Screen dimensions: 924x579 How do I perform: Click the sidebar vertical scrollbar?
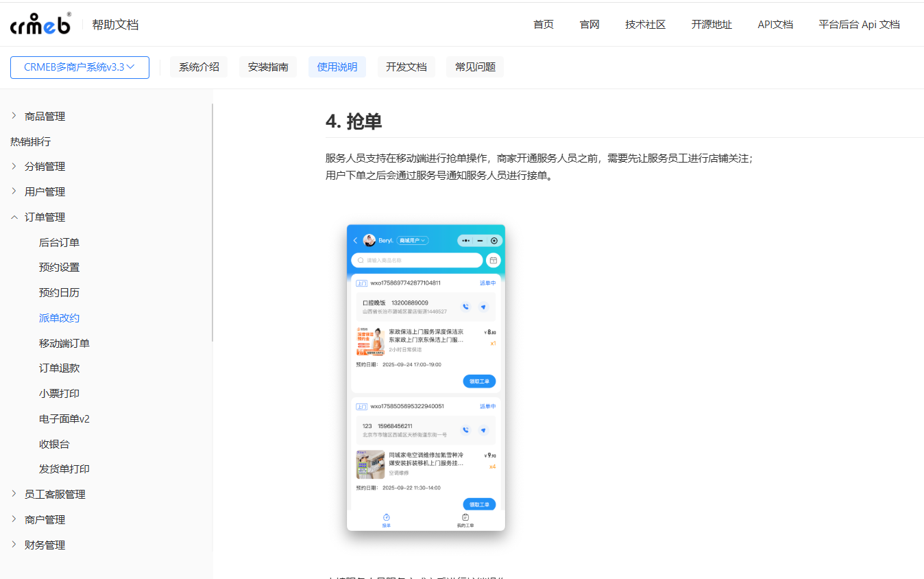pos(212,223)
